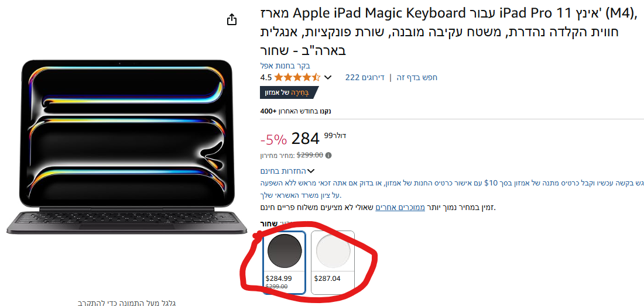
Task: Click the $284.99 price under black swatch
Action: tap(279, 279)
